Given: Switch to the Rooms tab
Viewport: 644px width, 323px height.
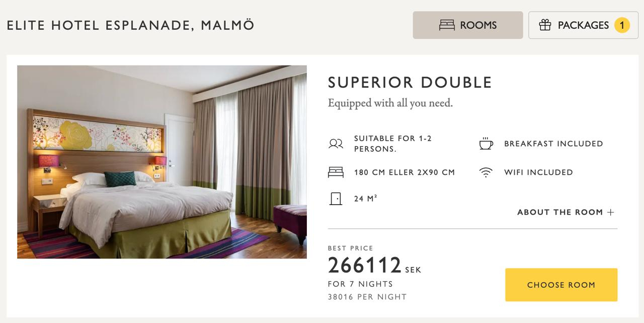Looking at the screenshot, I should pyautogui.click(x=468, y=25).
